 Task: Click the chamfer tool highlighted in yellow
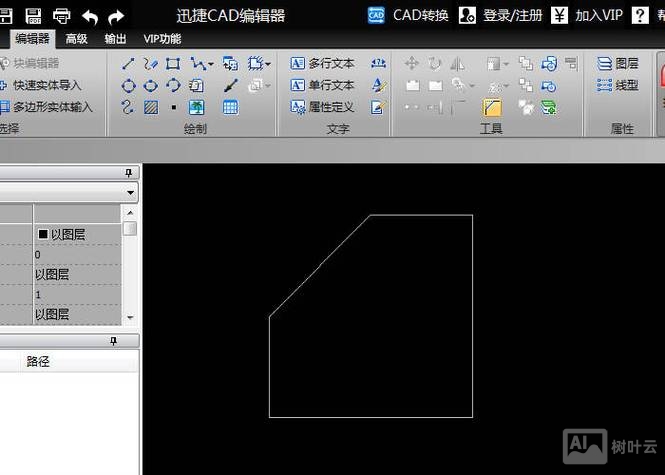click(492, 107)
